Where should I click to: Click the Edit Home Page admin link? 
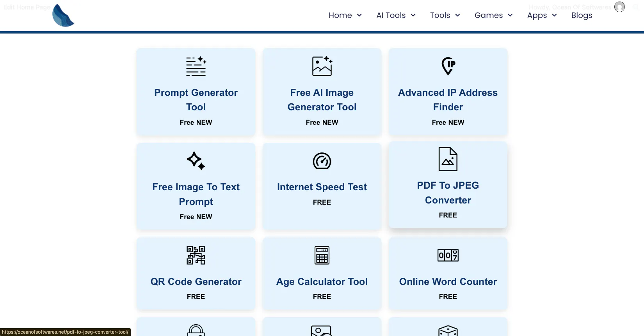(27, 7)
